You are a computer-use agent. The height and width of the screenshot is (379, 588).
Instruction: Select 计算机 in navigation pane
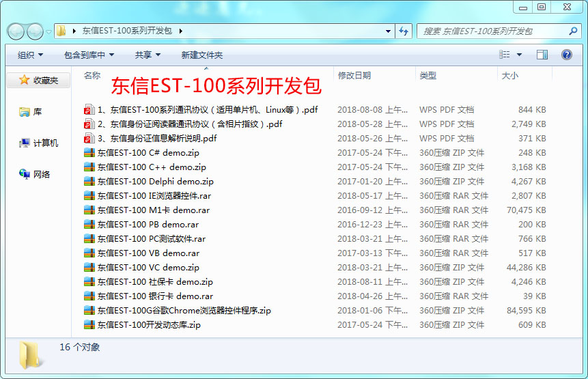(x=39, y=143)
